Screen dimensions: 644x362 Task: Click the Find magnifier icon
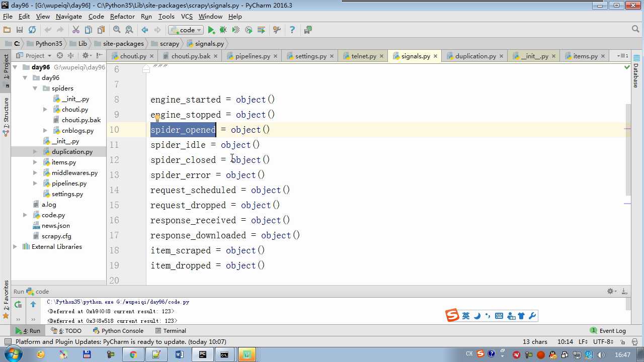point(117,30)
